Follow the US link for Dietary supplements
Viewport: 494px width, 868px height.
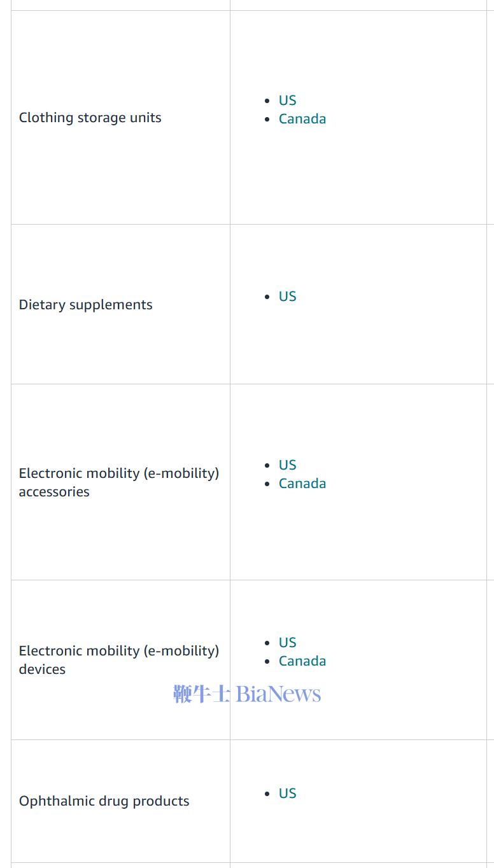(287, 297)
